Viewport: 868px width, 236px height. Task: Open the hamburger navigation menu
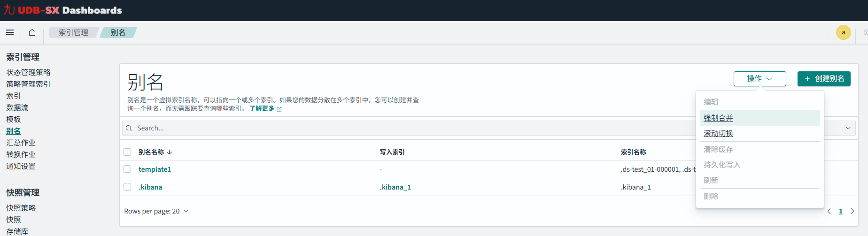10,32
